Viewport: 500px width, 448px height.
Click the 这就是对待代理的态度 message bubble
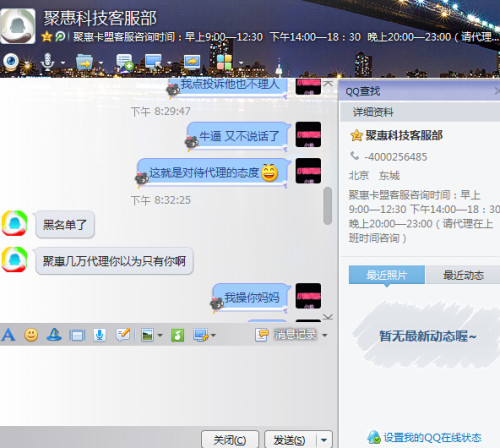pyautogui.click(x=213, y=173)
